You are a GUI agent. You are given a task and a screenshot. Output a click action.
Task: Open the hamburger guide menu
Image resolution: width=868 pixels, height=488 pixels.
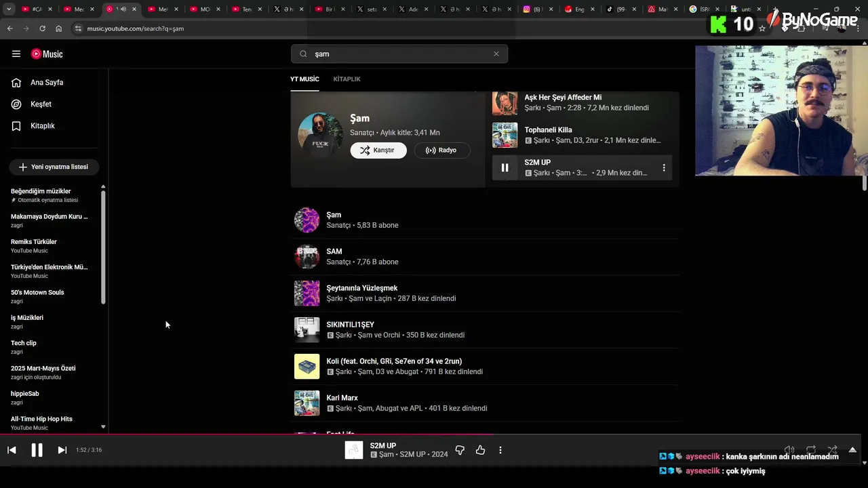point(16,54)
